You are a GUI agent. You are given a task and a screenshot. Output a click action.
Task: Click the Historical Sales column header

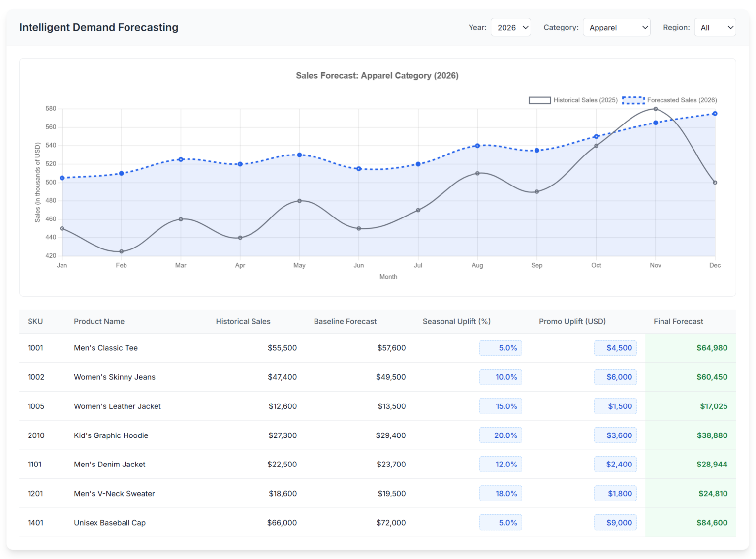pos(243,321)
